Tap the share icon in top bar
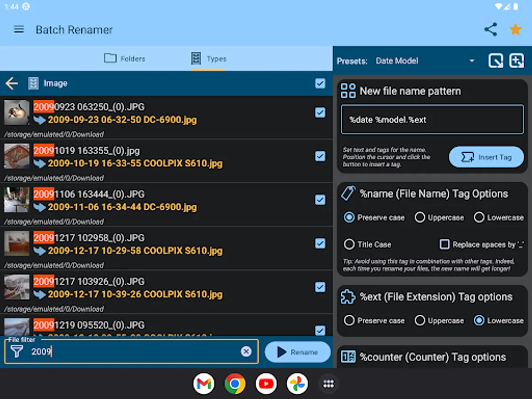This screenshot has width=532, height=399. (x=490, y=30)
